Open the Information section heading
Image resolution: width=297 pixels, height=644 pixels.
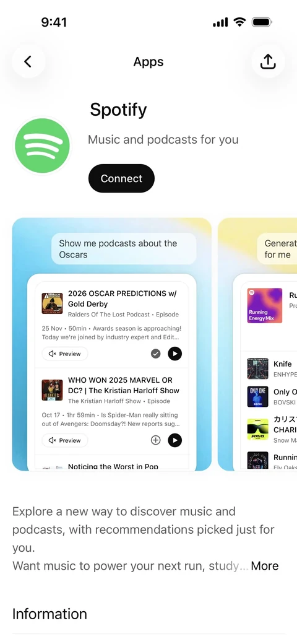point(49,614)
